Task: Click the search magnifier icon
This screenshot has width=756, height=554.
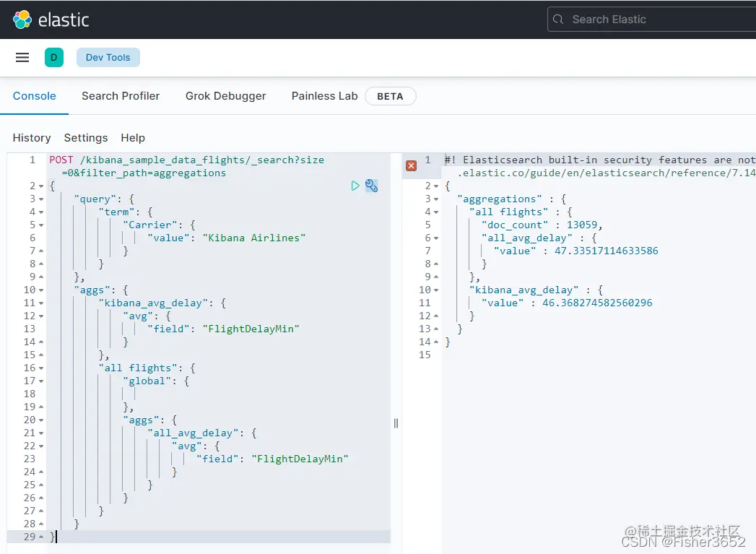Action: [558, 20]
